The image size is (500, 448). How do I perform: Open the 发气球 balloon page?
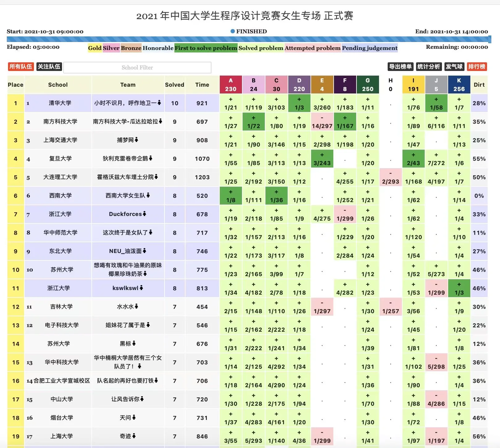(454, 67)
